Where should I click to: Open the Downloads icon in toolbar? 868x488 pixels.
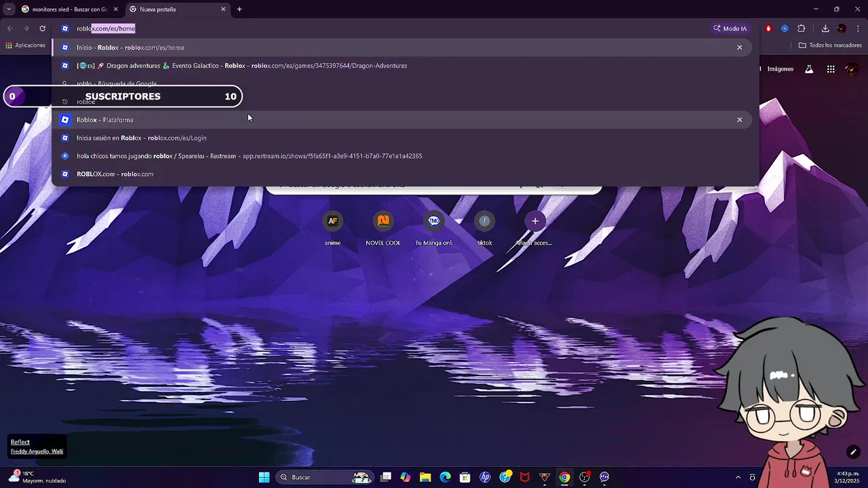pyautogui.click(x=825, y=28)
